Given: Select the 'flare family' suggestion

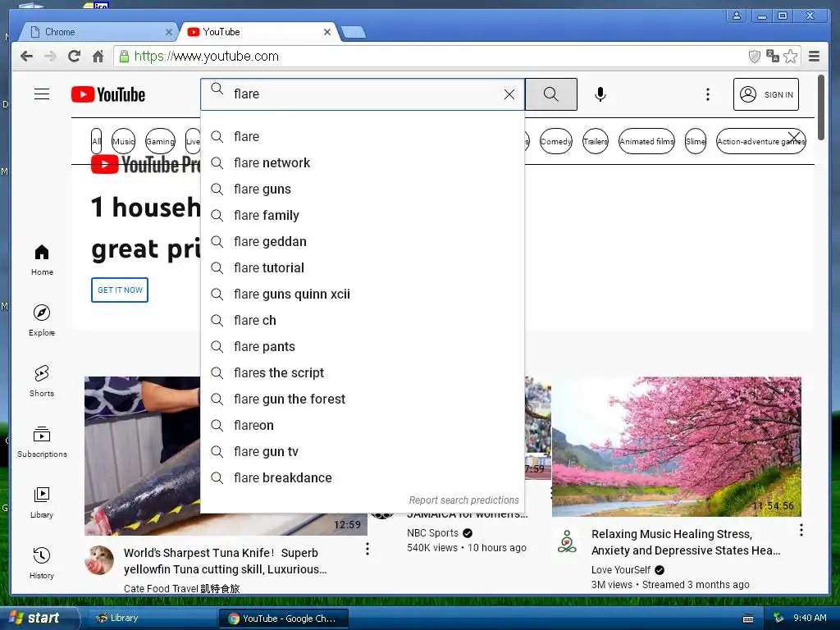Looking at the screenshot, I should click(x=362, y=216).
